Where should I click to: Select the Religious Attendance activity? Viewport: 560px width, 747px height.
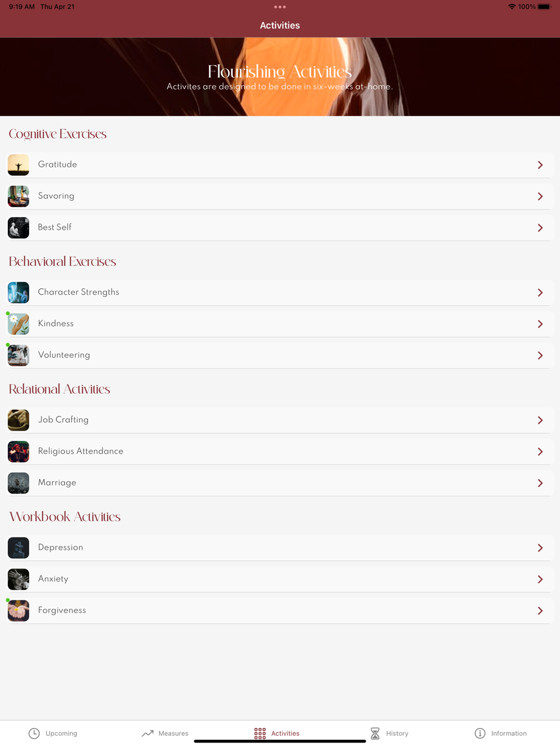tap(280, 452)
